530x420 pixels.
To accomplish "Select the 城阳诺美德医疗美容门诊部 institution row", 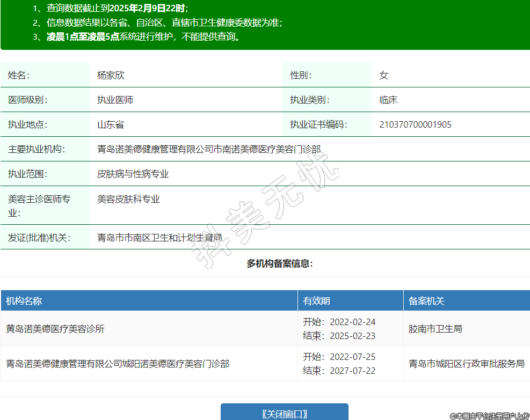I will (118, 364).
